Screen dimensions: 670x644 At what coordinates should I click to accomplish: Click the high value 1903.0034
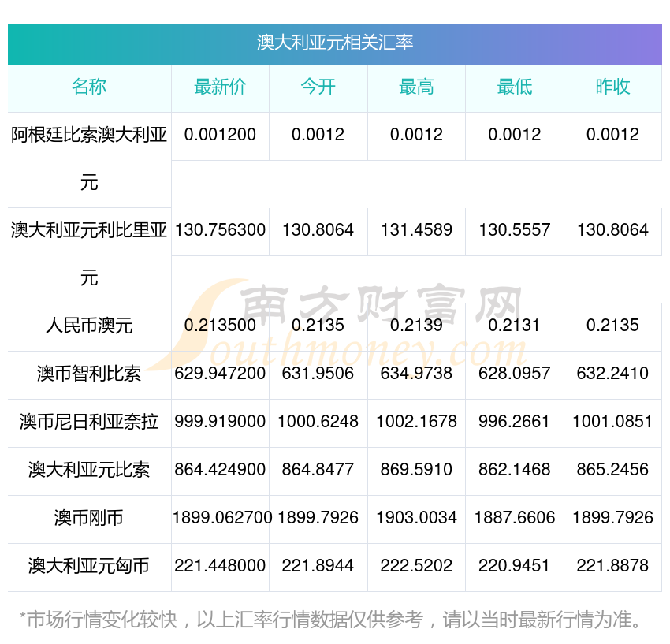tap(417, 518)
